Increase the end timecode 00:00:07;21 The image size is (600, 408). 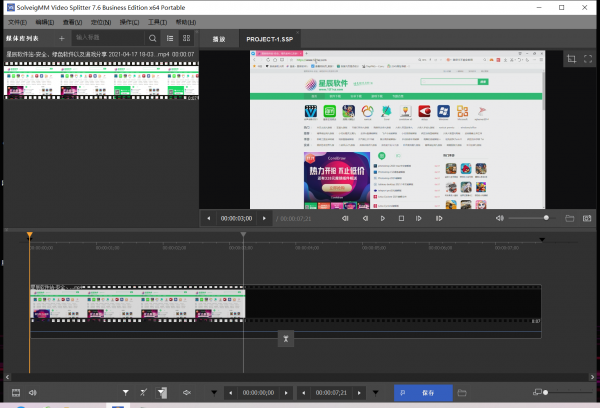(359, 393)
